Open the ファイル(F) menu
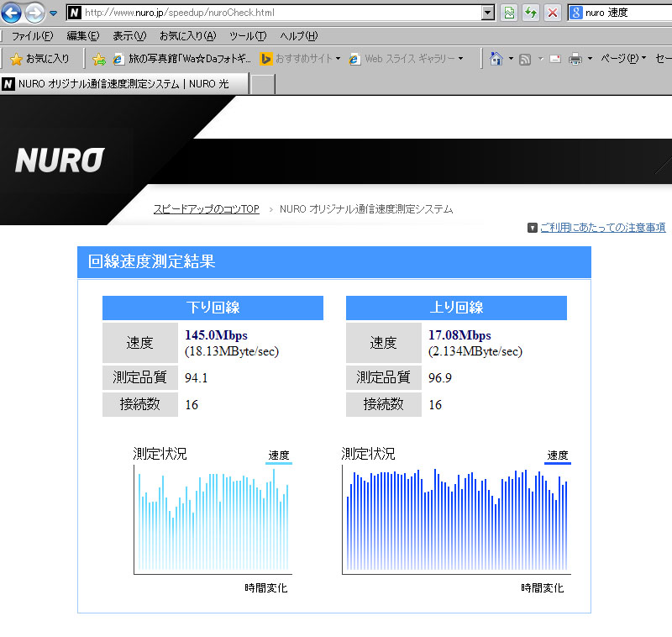The image size is (672, 637). click(x=32, y=36)
